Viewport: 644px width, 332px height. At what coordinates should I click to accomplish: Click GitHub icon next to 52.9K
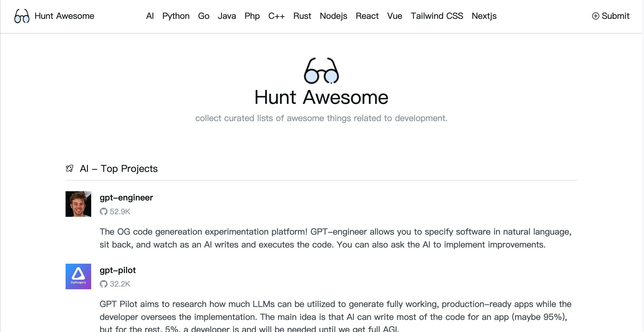point(103,211)
